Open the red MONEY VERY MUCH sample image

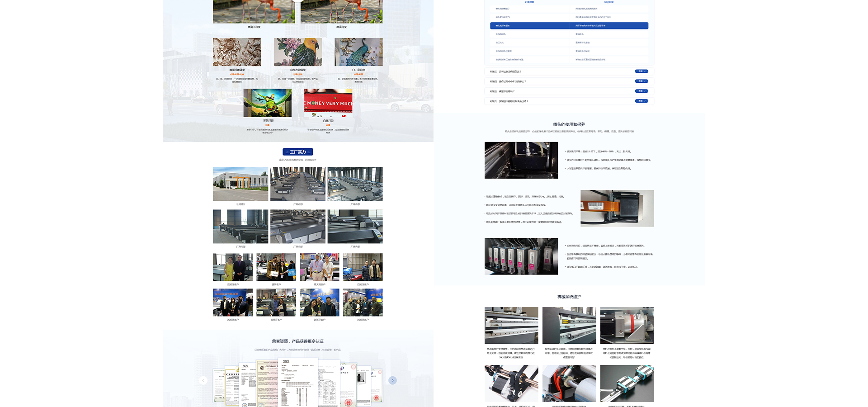click(x=328, y=103)
